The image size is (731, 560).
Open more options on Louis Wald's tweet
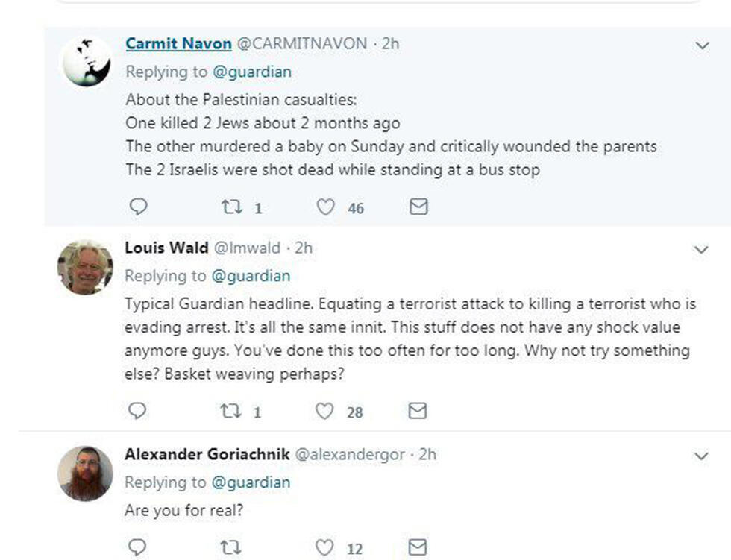(x=701, y=250)
